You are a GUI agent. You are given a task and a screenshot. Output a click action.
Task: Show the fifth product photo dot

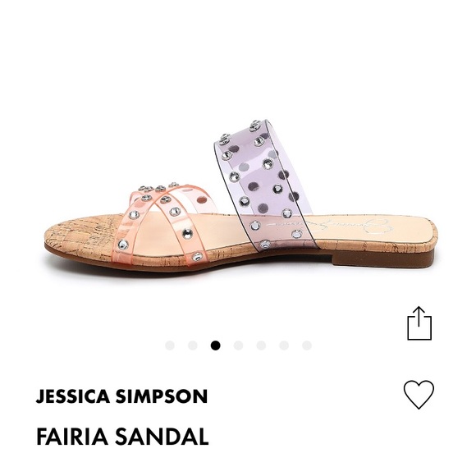point(261,346)
